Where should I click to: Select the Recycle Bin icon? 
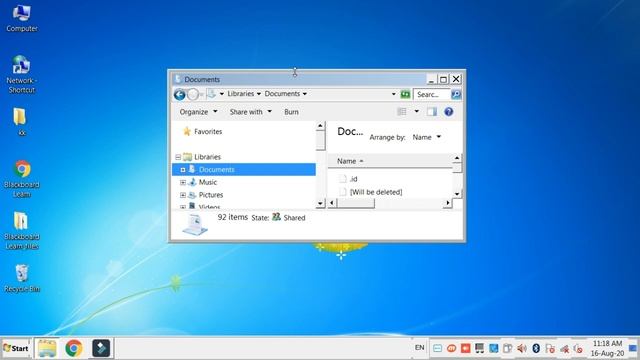tap(22, 278)
